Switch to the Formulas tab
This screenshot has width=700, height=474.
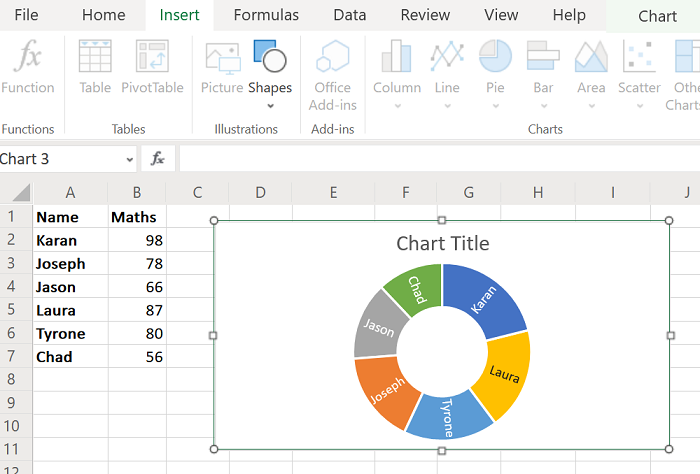click(x=266, y=15)
